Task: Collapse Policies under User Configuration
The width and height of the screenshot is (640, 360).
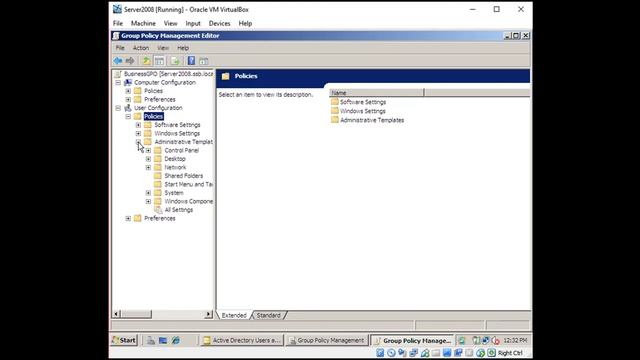Action: (x=128, y=116)
